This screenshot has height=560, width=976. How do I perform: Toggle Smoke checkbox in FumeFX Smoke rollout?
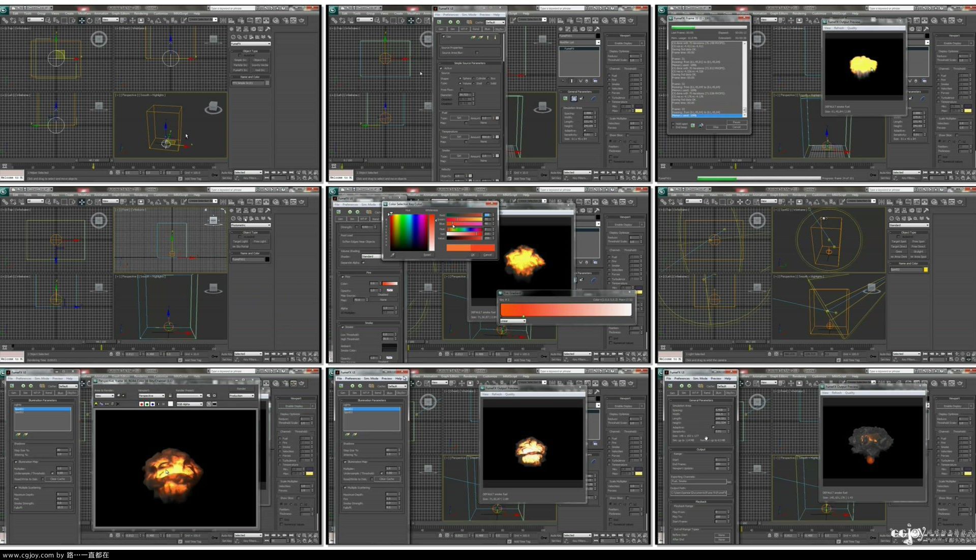click(x=342, y=327)
